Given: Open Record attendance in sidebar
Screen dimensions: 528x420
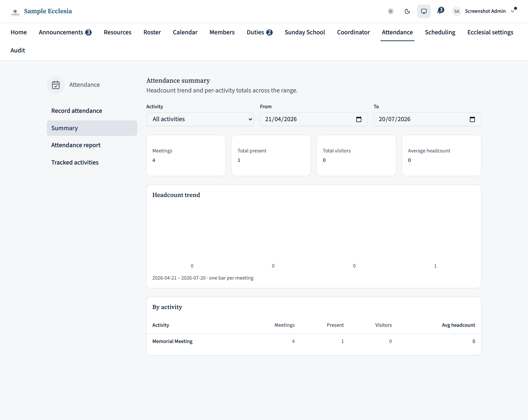Looking at the screenshot, I should pos(92,111).
